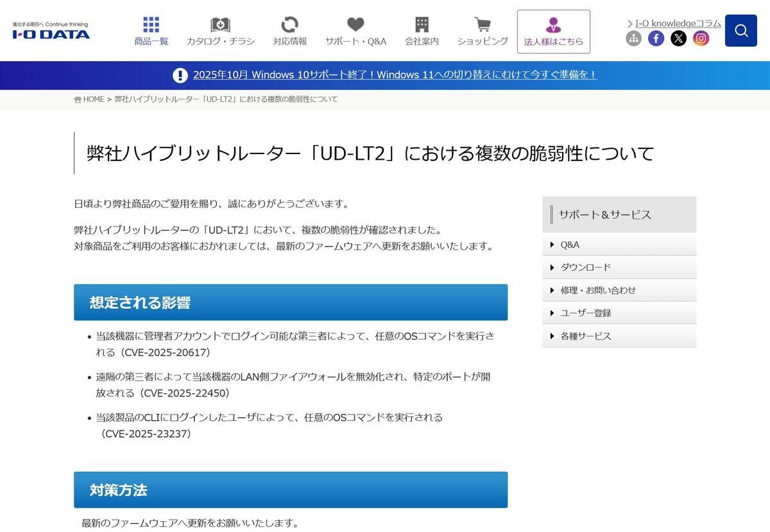The width and height of the screenshot is (770, 532).
Task: Open ダウンロード in the support sidebar
Action: (x=619, y=267)
